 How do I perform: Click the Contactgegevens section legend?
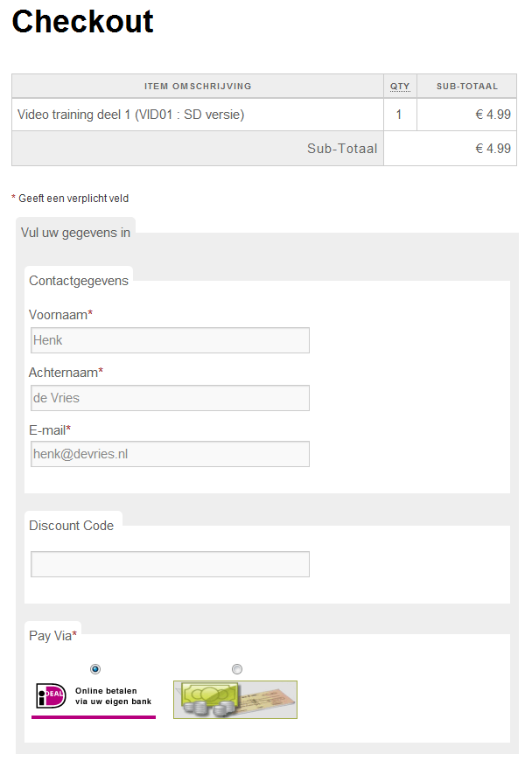[79, 281]
